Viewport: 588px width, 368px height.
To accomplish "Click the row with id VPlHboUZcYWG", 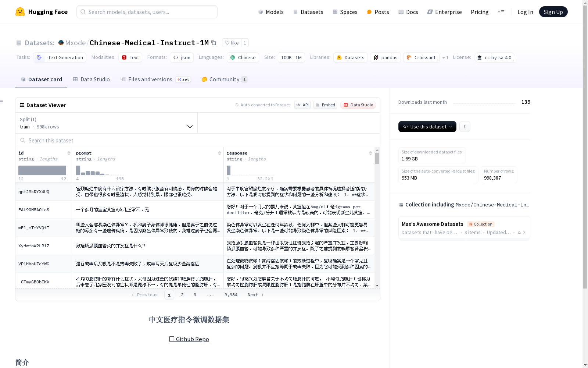I will click(195, 264).
